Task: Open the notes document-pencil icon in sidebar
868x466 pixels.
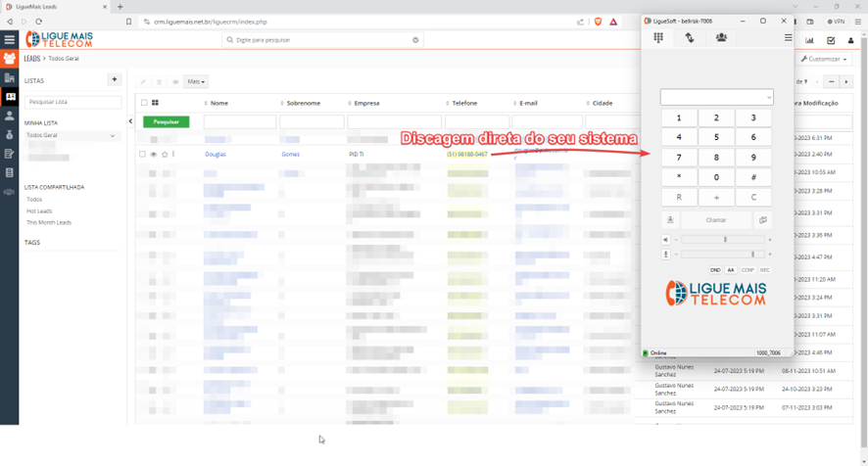Action: pos(10,154)
